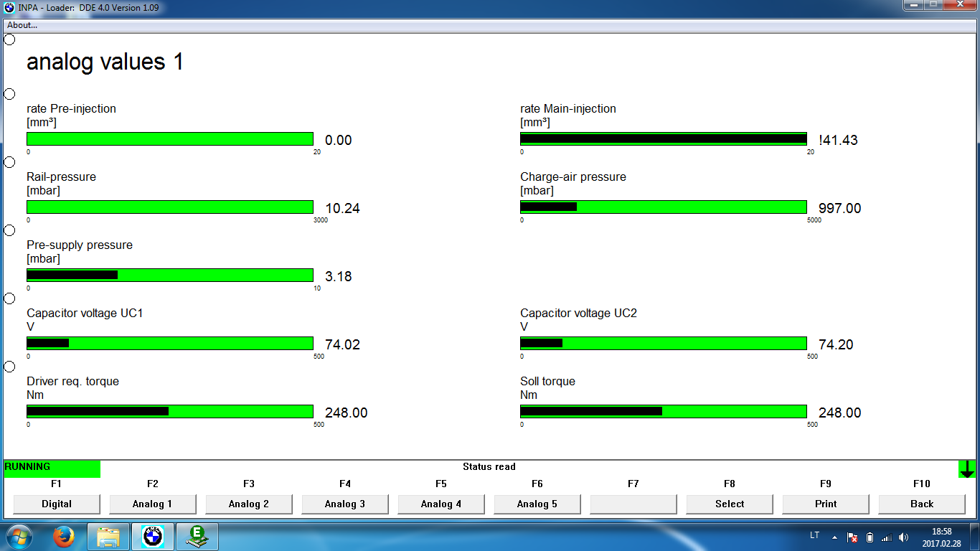Open the About... menu
980x551 pixels.
(x=22, y=25)
